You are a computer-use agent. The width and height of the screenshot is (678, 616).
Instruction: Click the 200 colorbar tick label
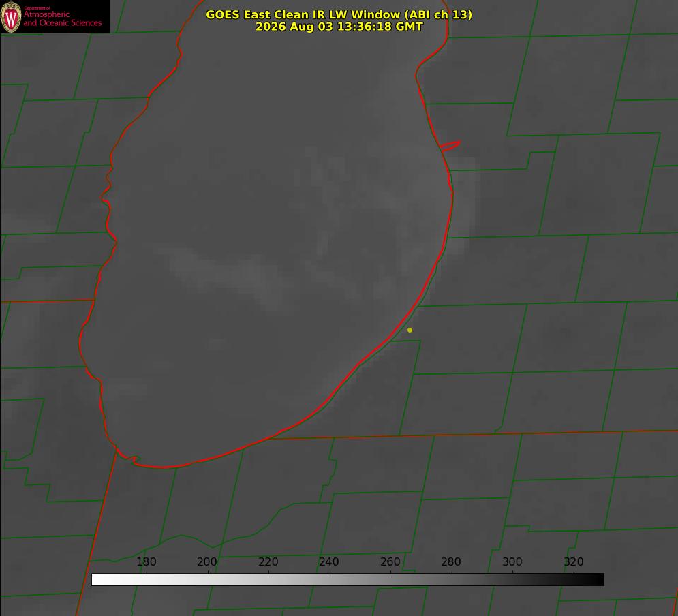coord(207,561)
